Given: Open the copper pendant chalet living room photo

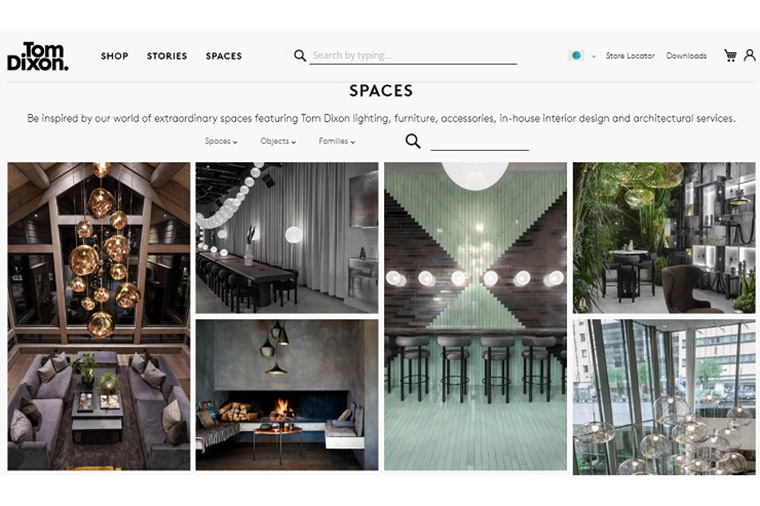Looking at the screenshot, I should (99, 316).
